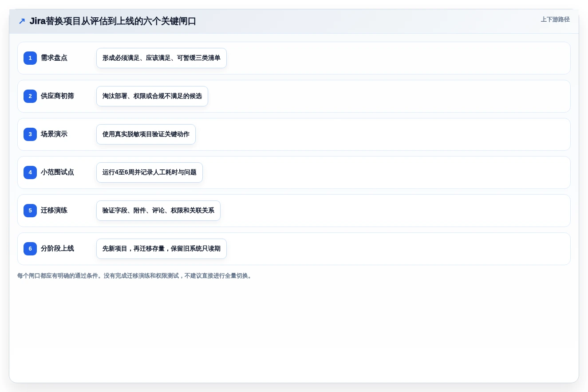Click the 分阶段上线 step label
588x392 pixels.
pyautogui.click(x=57, y=249)
